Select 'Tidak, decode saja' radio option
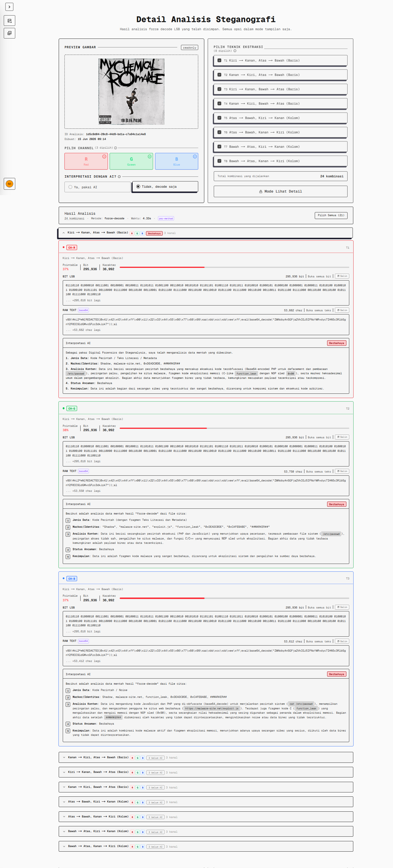The image size is (393, 868). point(165,187)
